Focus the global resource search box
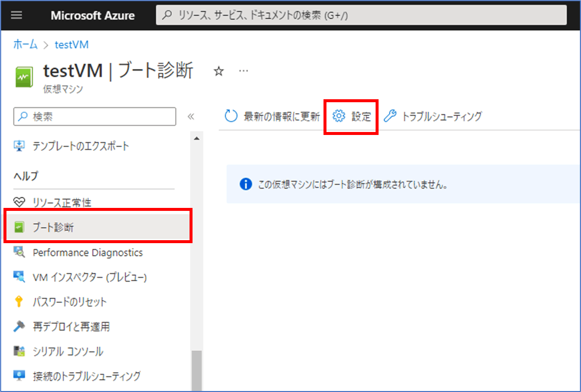581x392 pixels. coord(361,15)
